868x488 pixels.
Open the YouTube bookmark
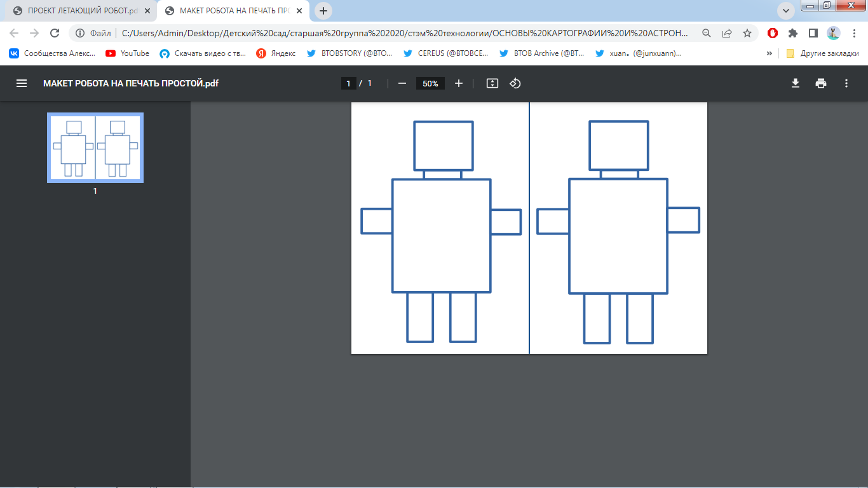pos(128,53)
